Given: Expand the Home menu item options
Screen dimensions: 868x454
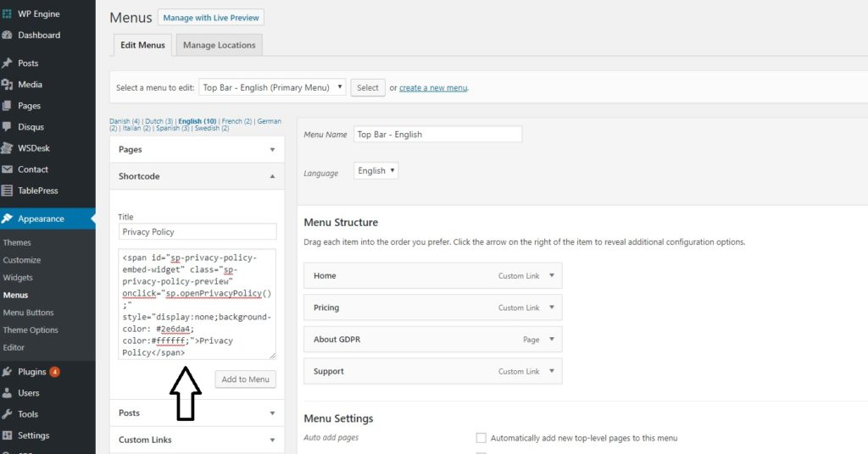Looking at the screenshot, I should pyautogui.click(x=551, y=275).
